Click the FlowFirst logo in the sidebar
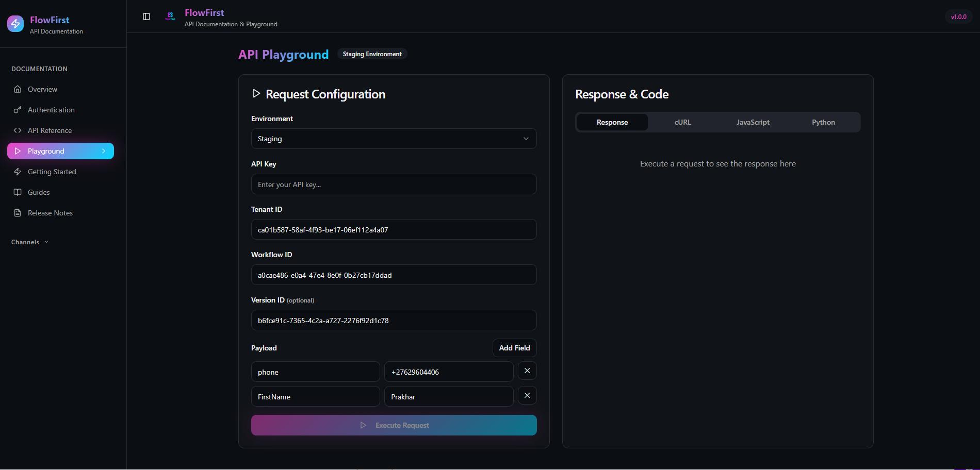 pyautogui.click(x=15, y=23)
